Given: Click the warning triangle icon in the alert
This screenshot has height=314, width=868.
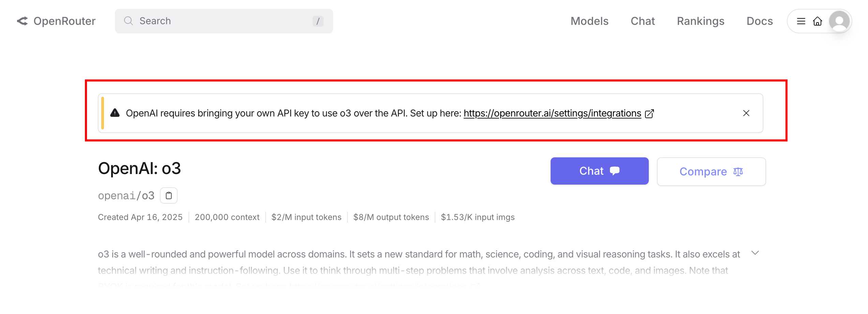Looking at the screenshot, I should click(x=115, y=113).
